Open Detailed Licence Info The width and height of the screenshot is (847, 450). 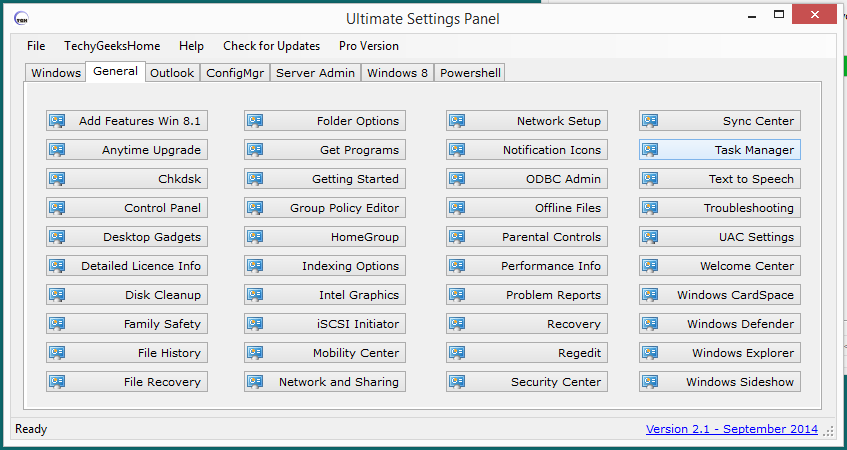click(127, 266)
